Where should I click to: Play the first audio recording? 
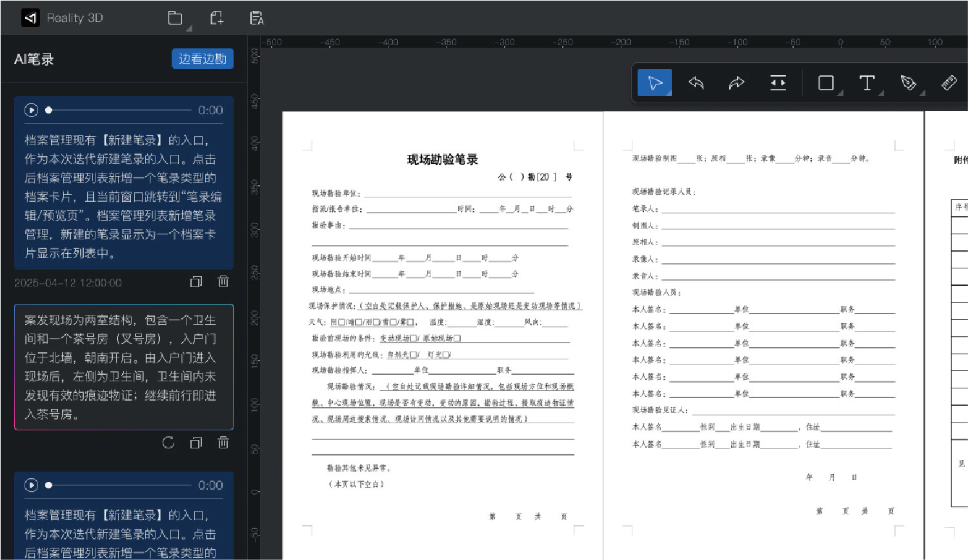(x=31, y=110)
